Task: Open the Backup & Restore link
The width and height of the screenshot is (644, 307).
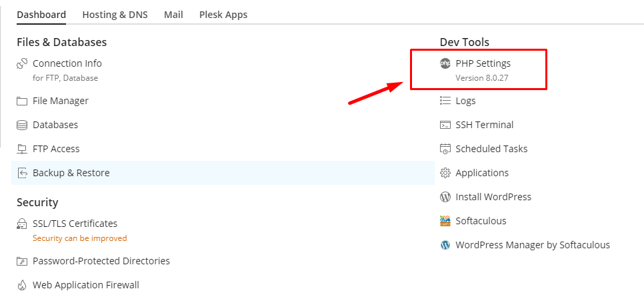Action: coord(71,173)
